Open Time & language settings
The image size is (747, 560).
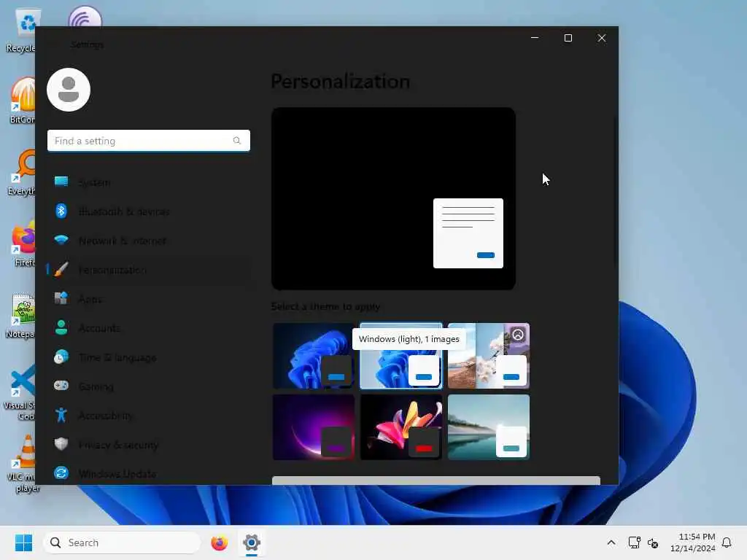tap(149, 357)
